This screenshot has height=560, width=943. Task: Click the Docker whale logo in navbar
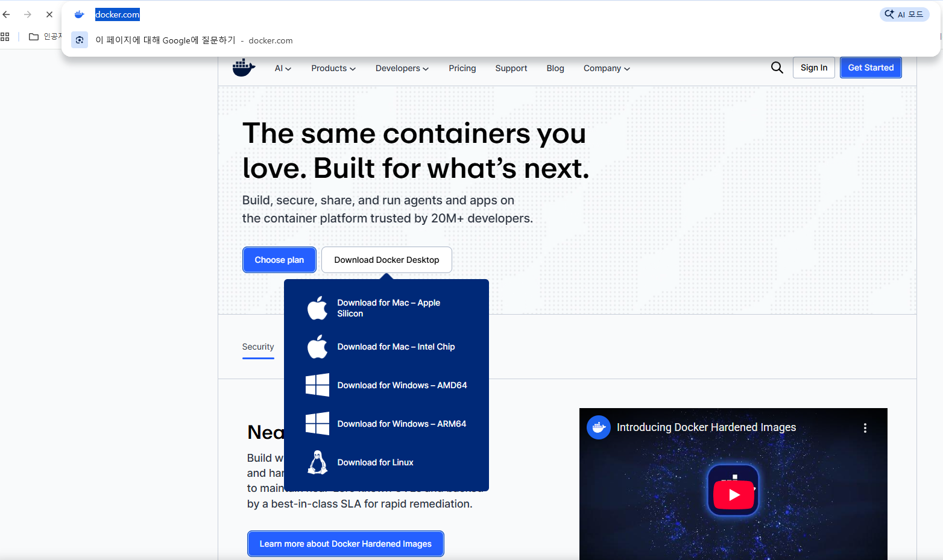coord(244,68)
